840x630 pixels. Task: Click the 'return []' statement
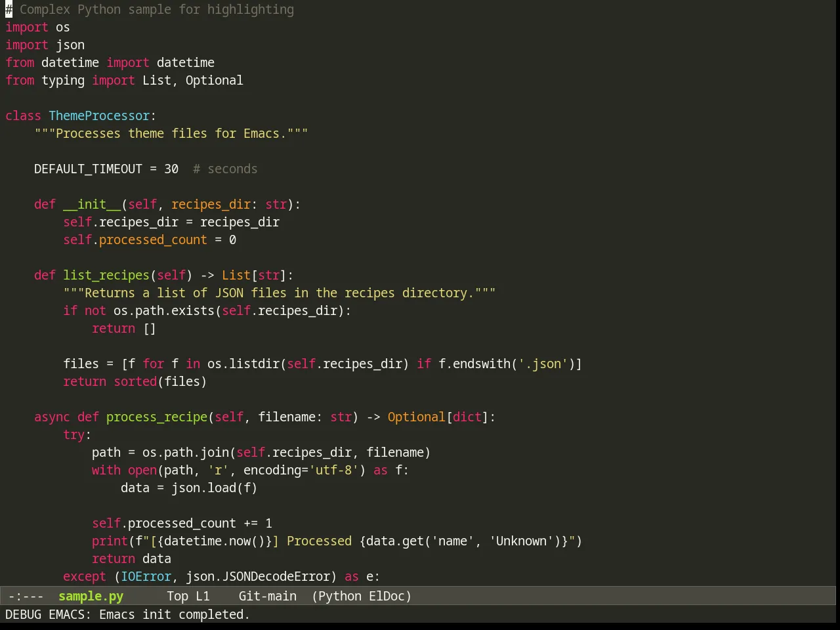click(124, 328)
